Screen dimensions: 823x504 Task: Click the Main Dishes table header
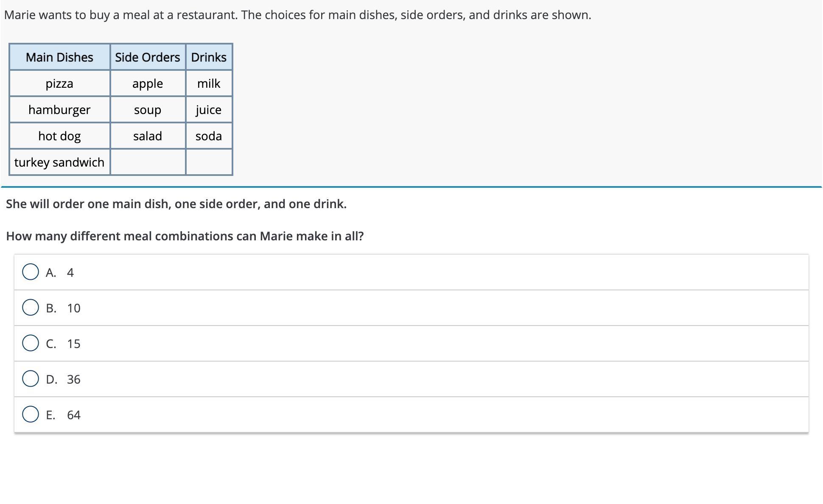pos(59,57)
